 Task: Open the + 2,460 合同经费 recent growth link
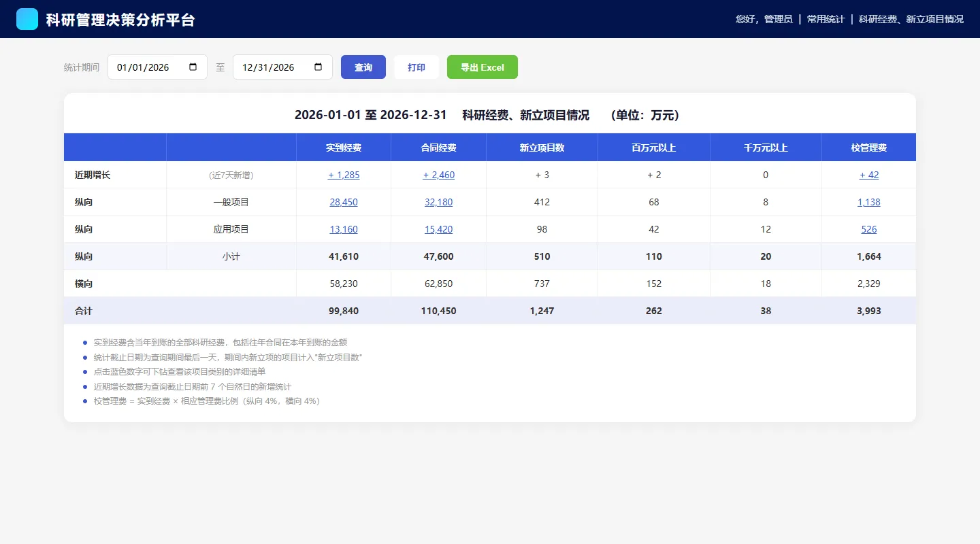pos(439,175)
